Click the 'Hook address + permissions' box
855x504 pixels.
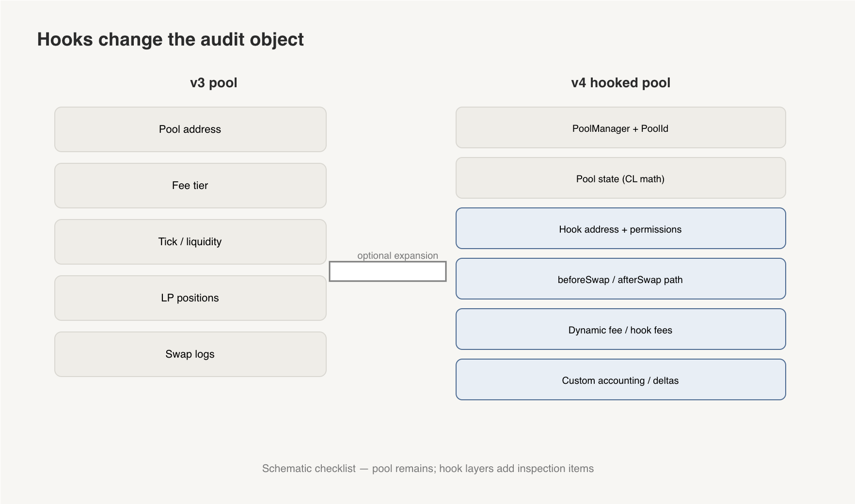point(621,228)
